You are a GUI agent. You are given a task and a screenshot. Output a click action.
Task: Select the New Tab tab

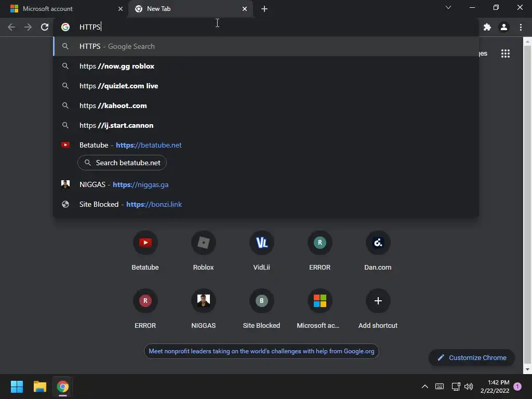[191, 9]
